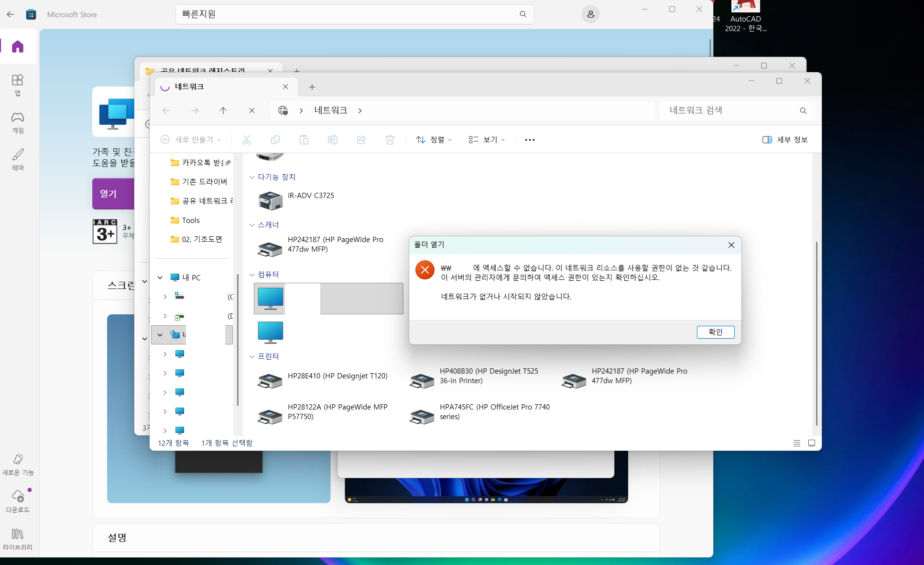Close the 폴더 열기 error dialog

click(x=731, y=245)
